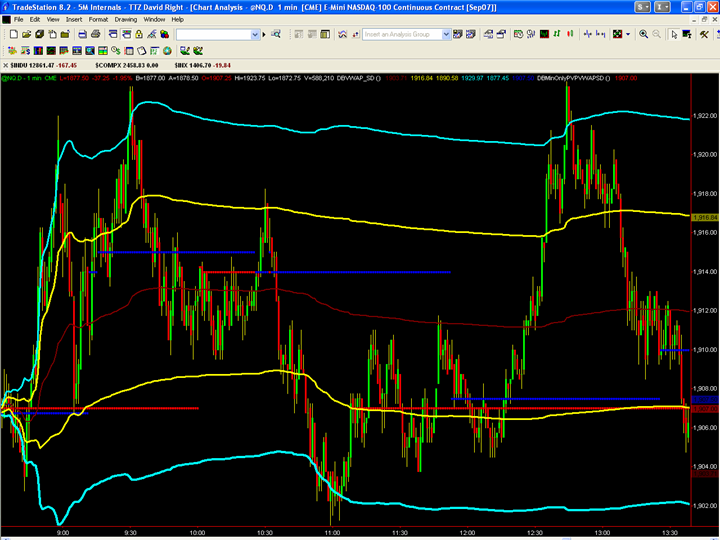Open the Edit menu

(x=35, y=20)
